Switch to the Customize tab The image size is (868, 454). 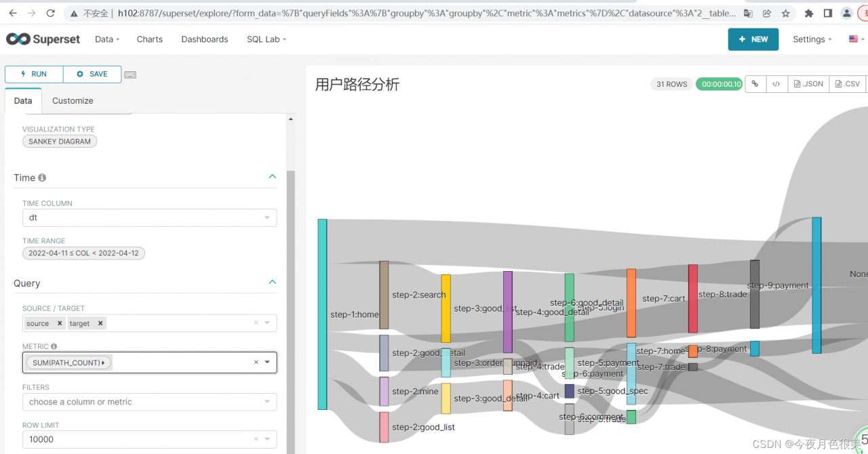(73, 100)
